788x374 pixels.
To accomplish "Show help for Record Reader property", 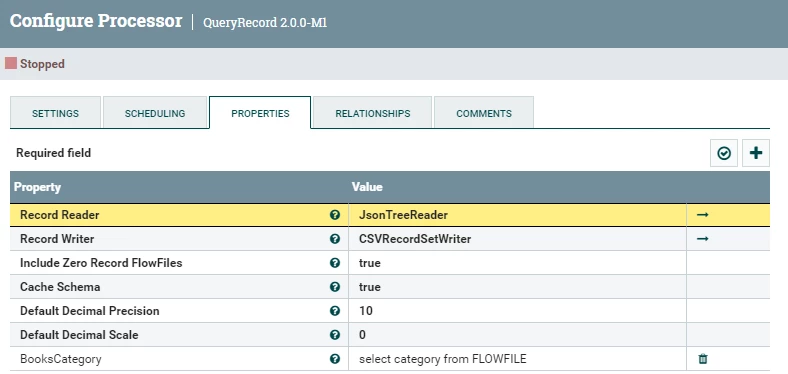I will point(335,215).
